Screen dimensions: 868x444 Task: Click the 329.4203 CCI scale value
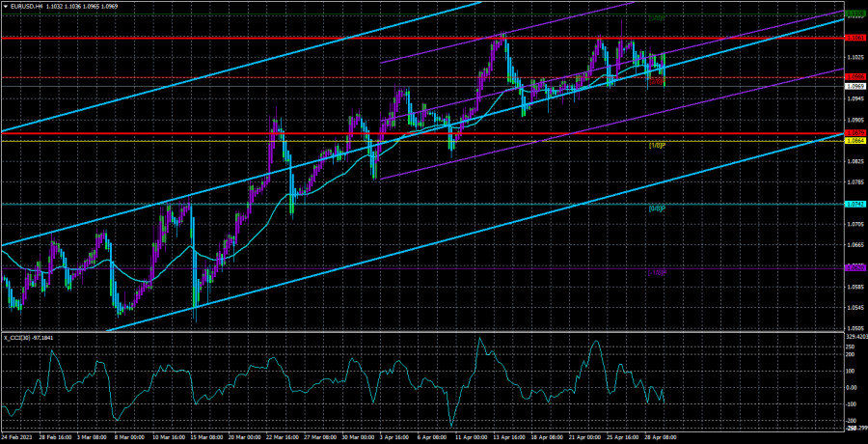[855, 337]
